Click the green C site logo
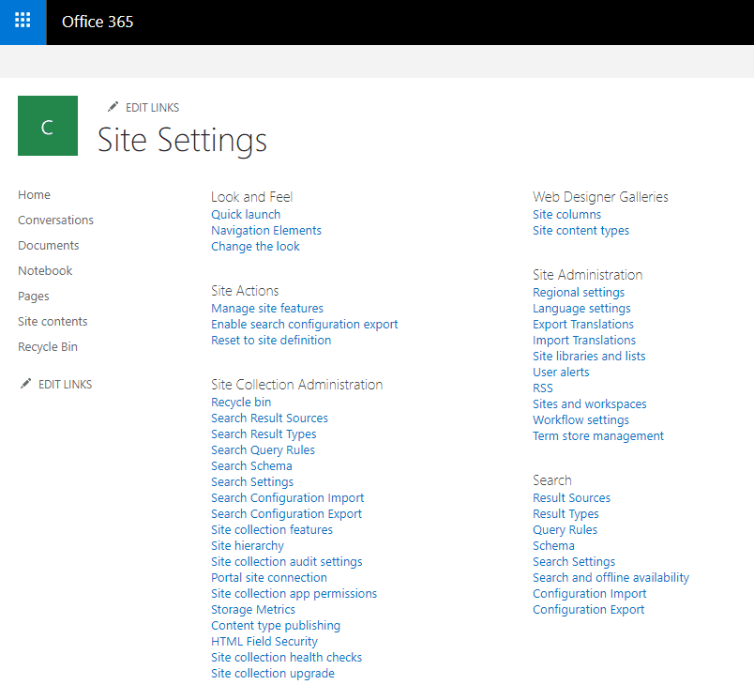Image resolution: width=754 pixels, height=700 pixels. (48, 126)
